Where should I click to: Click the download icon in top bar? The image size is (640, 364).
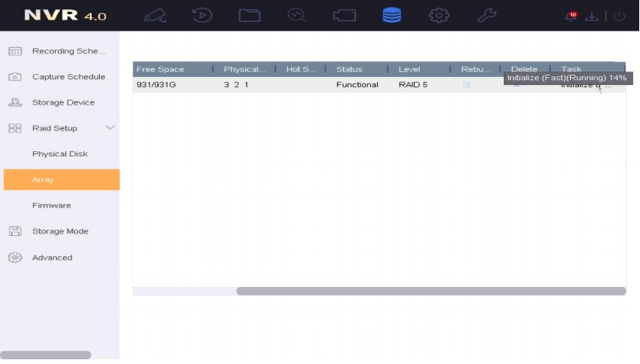[x=592, y=16]
